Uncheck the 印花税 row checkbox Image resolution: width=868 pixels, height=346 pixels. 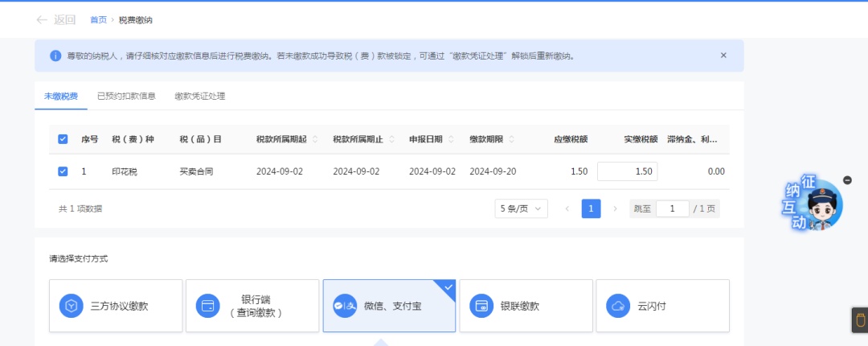tap(63, 171)
